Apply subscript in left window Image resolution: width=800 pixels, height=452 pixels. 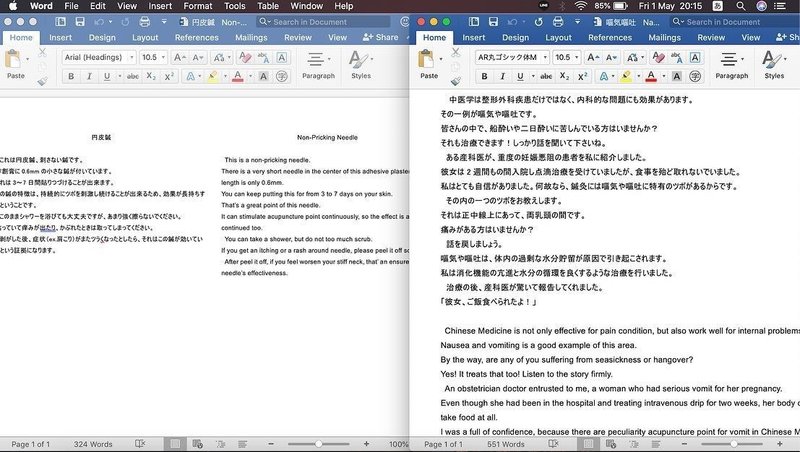tap(151, 77)
